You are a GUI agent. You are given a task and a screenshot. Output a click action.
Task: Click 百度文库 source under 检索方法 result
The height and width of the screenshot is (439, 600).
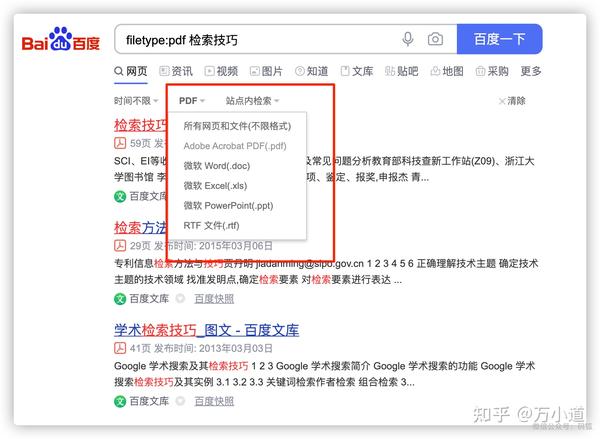coord(141,299)
